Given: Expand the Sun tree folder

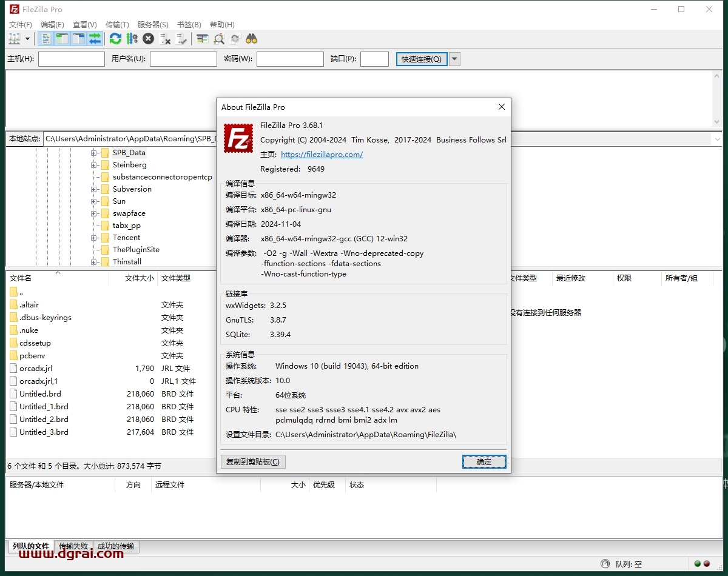Looking at the screenshot, I should pos(94,201).
